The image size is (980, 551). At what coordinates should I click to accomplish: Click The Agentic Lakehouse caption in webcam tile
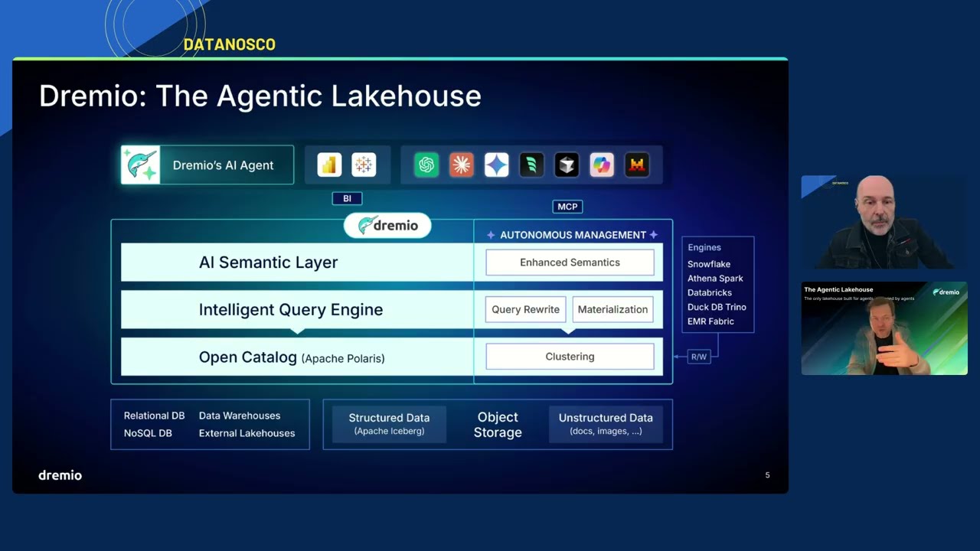(x=838, y=289)
